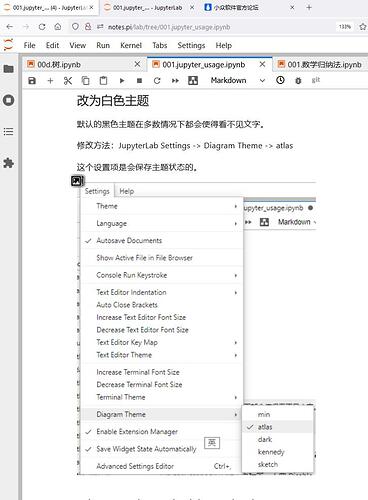
Task: Open the running kernels sidebar panel
Action: tap(8, 100)
